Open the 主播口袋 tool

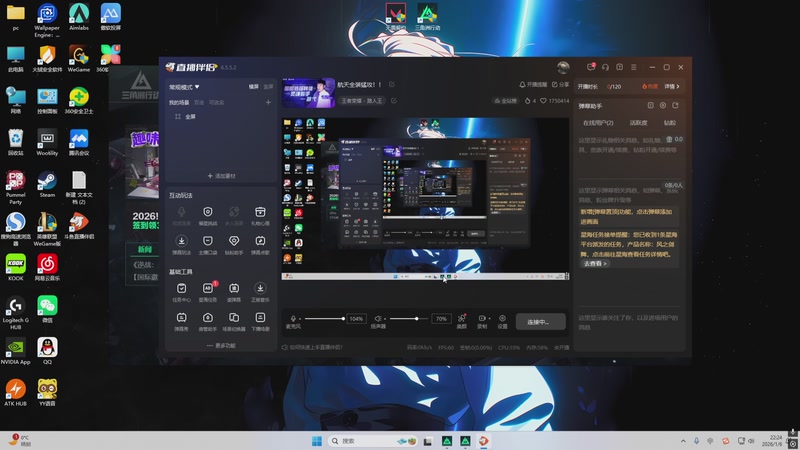(208, 244)
